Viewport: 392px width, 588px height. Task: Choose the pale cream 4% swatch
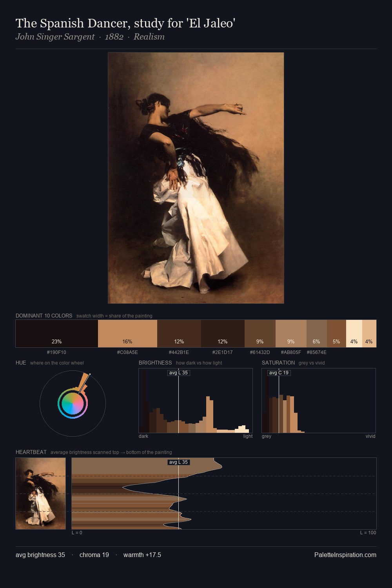354,334
